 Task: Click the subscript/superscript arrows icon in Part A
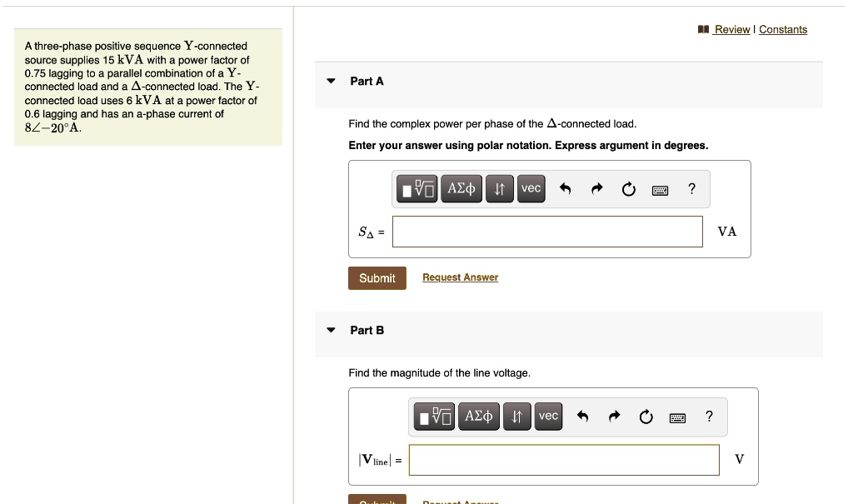(x=499, y=189)
